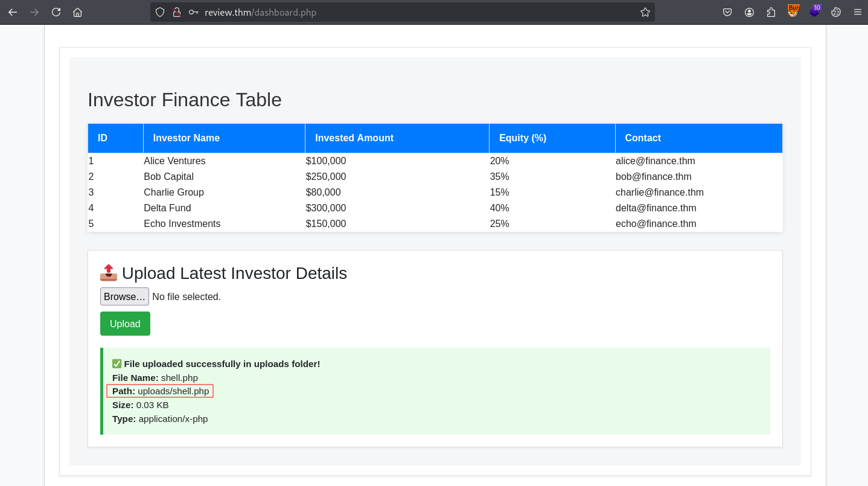
Task: Click the Invested Amount column header
Action: pos(397,138)
